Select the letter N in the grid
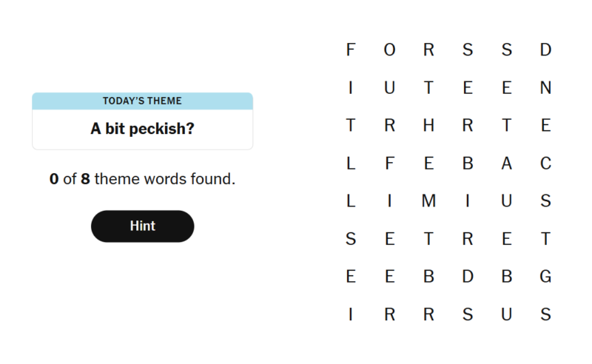Image resolution: width=592 pixels, height=364 pixels. [545, 88]
